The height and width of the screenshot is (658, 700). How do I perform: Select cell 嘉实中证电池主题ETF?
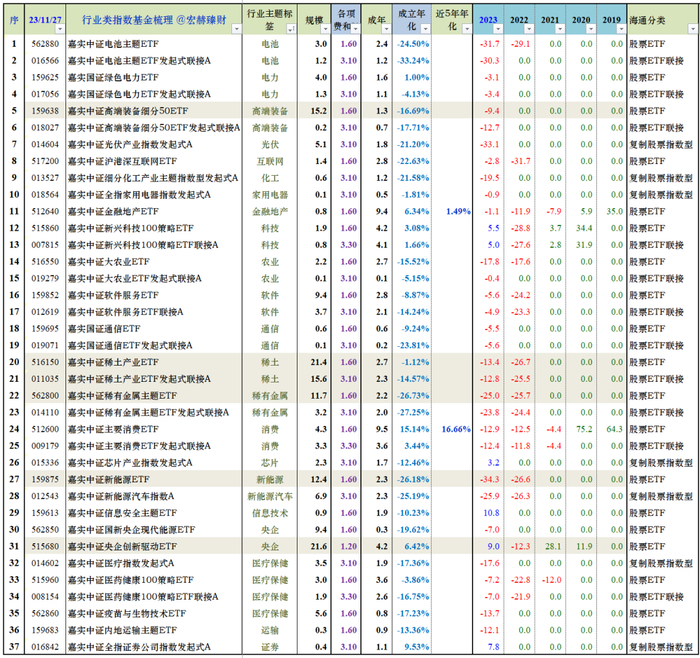113,44
